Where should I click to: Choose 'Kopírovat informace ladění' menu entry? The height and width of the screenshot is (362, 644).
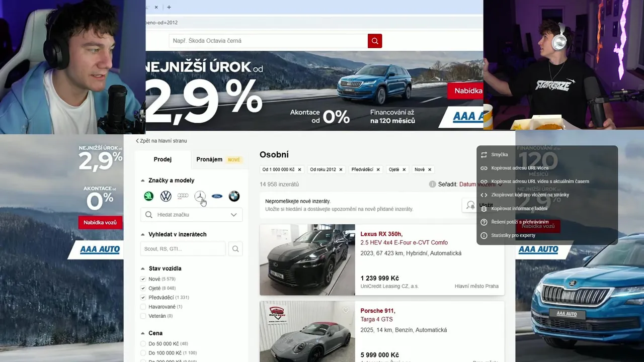[547, 209]
